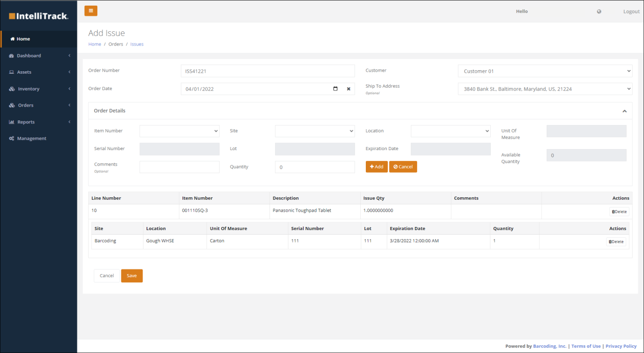Click the Orders breadcrumb text

(x=116, y=44)
